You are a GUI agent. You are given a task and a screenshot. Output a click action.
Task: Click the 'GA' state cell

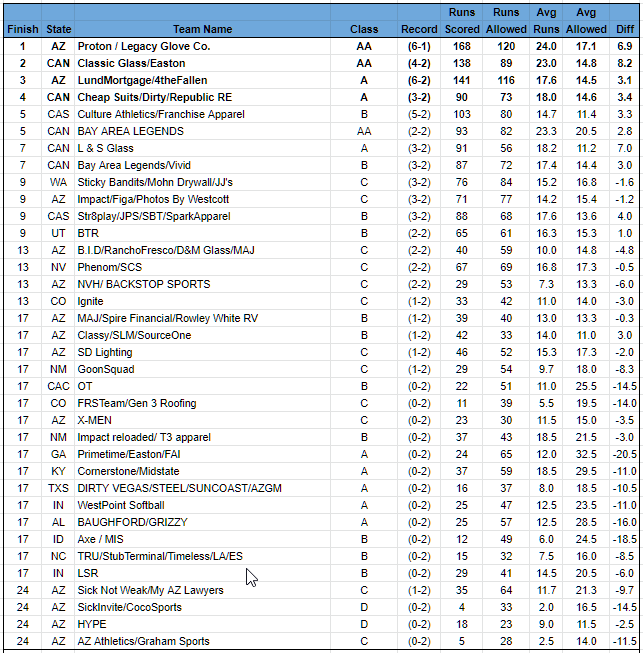58,454
